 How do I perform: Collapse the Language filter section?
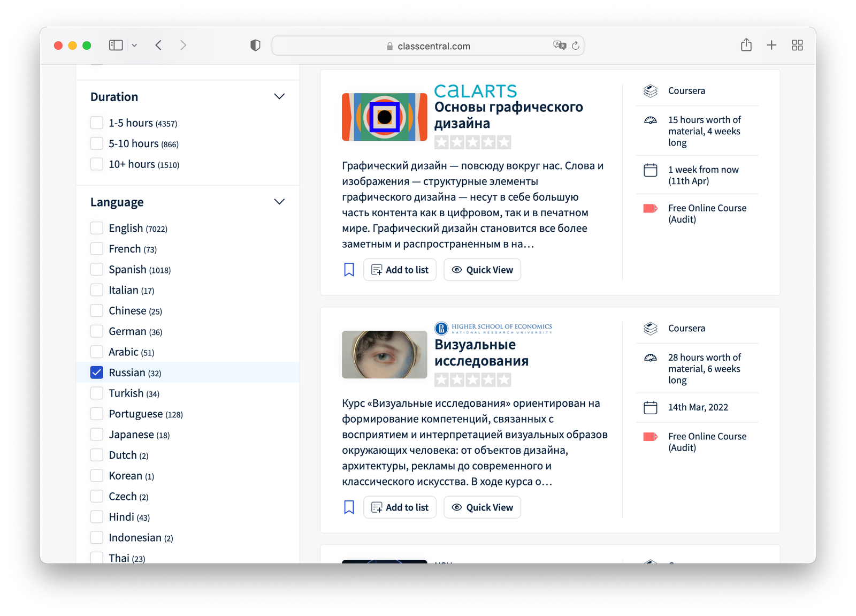[279, 202]
